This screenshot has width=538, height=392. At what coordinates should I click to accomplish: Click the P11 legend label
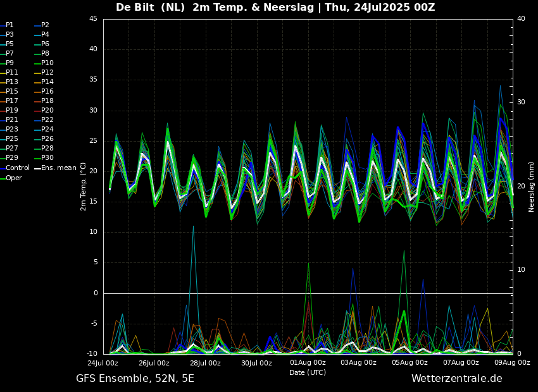click(12, 73)
